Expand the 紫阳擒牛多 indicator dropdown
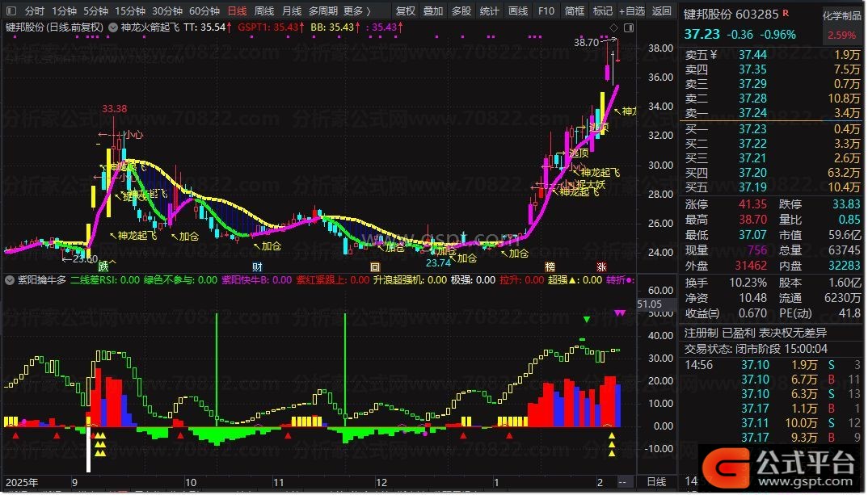Image resolution: width=868 pixels, height=495 pixels. coord(10,280)
